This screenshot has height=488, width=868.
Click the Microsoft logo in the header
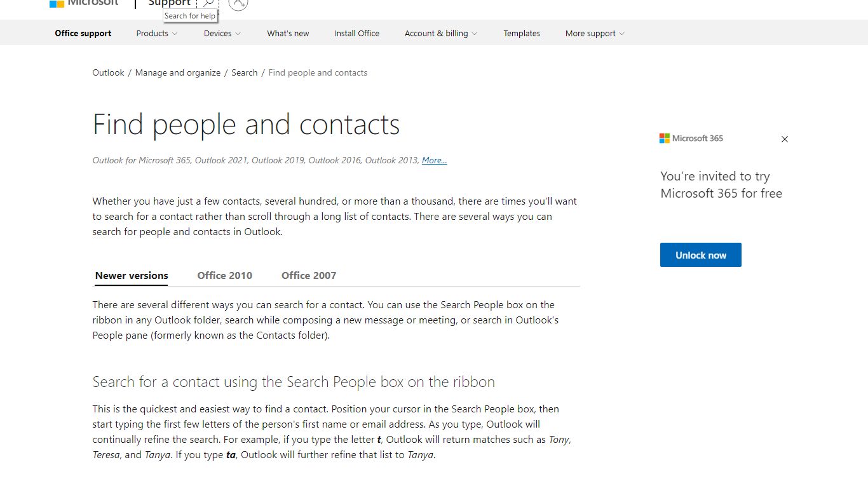coord(84,3)
